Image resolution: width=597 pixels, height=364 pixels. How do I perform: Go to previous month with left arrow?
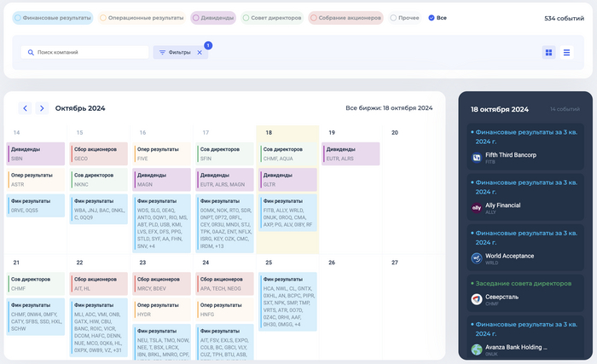[x=26, y=108]
